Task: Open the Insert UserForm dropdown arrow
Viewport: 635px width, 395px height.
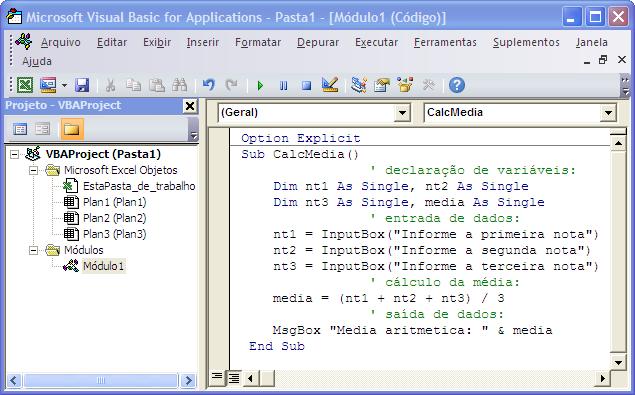Action: 64,85
